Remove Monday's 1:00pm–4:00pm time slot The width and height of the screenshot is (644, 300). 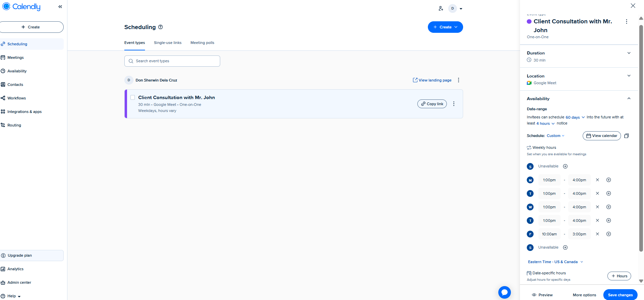[597, 180]
